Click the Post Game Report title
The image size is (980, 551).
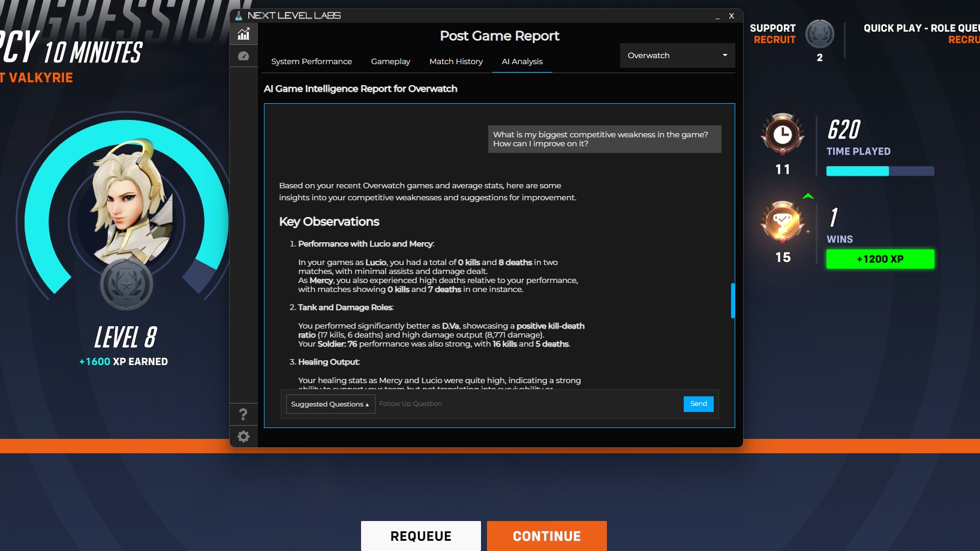coord(500,36)
